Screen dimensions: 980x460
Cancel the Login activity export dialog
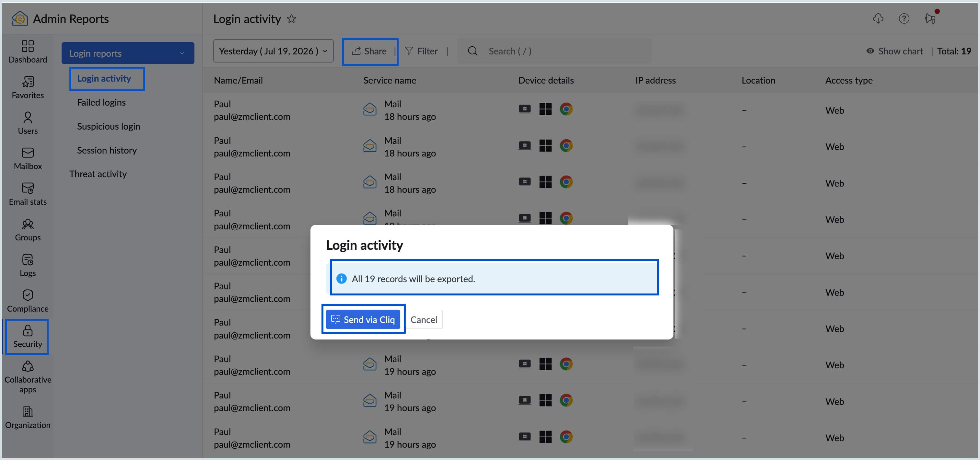pyautogui.click(x=424, y=319)
